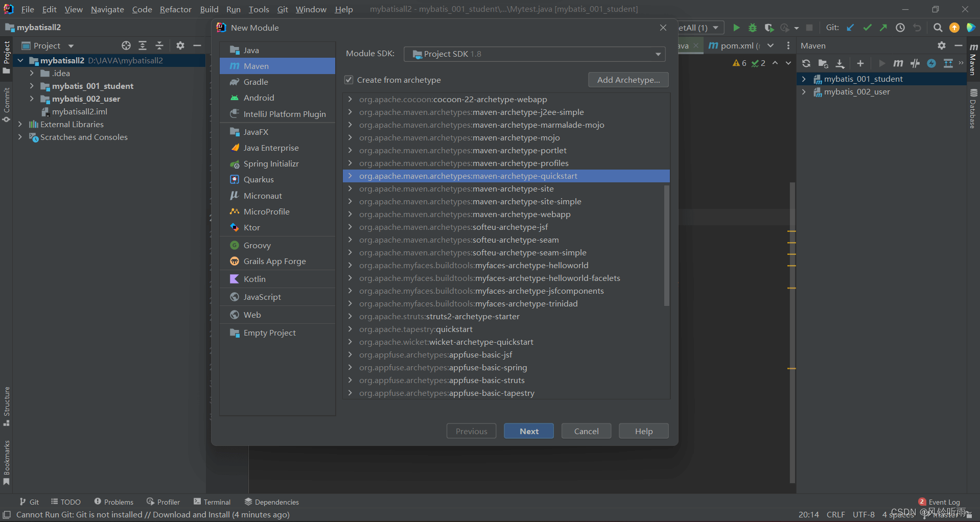Open the Navigate menu
The width and height of the screenshot is (980, 522).
pos(107,9)
